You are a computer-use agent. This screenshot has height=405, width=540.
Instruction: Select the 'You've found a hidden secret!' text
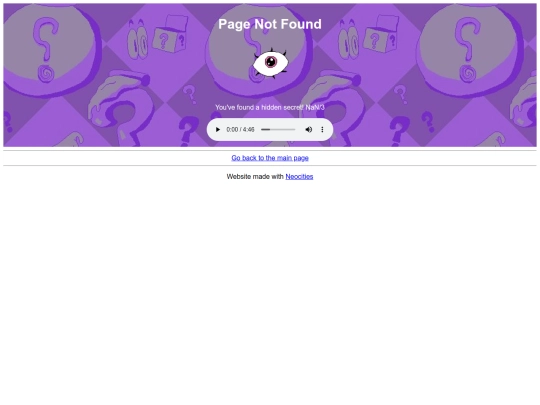click(x=259, y=107)
